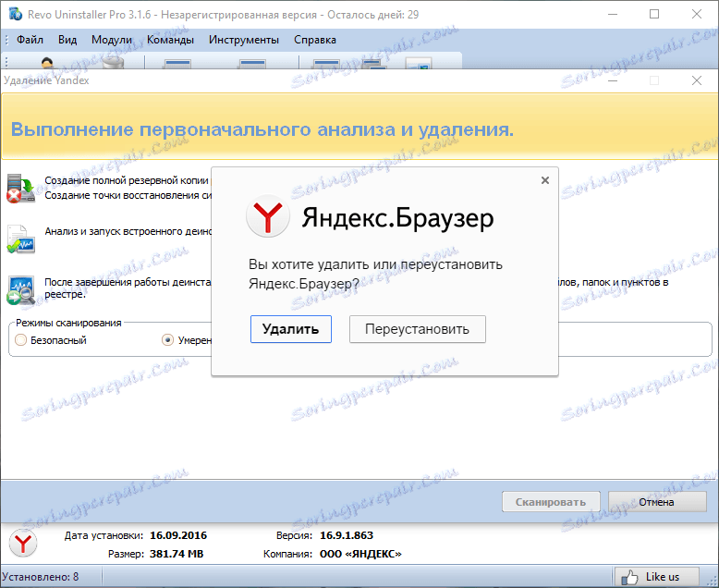Click the scan leftovers magnifier icon
The width and height of the screenshot is (719, 588).
20,290
